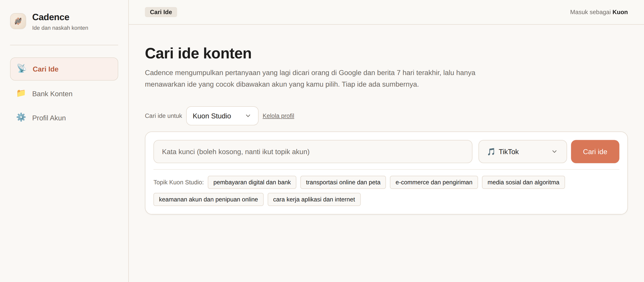Click the Masuk sebagai Kuon text
Viewport: 644px width, 282px height.
tap(599, 12)
